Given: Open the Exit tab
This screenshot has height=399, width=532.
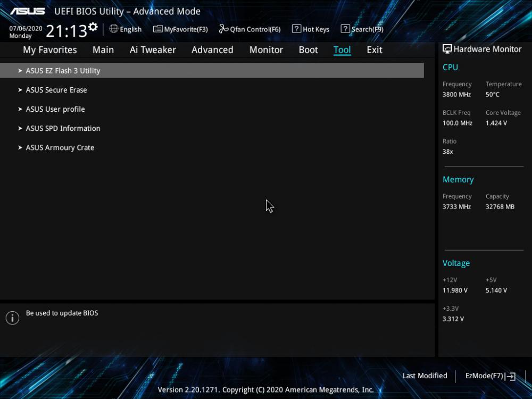Looking at the screenshot, I should [x=375, y=50].
